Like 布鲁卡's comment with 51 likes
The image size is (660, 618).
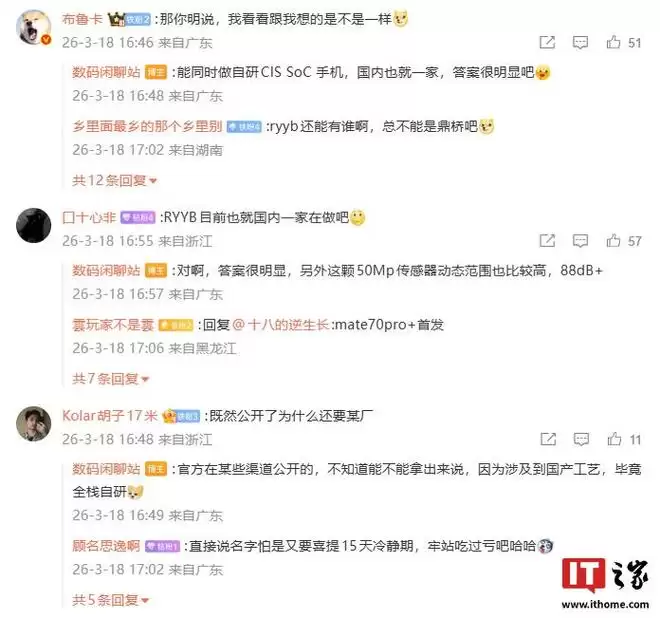613,42
